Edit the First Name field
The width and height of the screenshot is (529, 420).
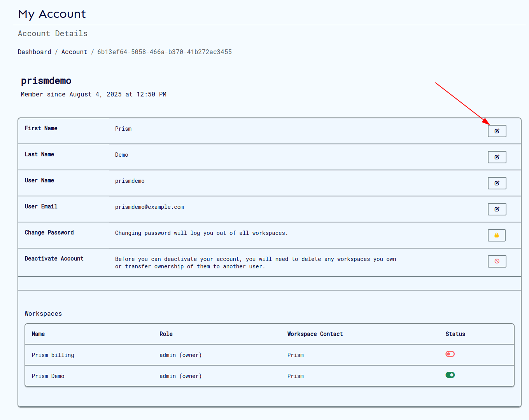pos(497,131)
